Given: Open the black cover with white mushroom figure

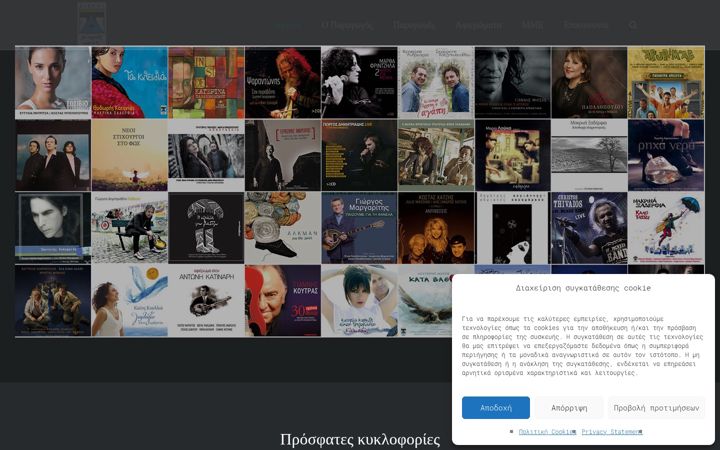Looking at the screenshot, I should point(206,228).
